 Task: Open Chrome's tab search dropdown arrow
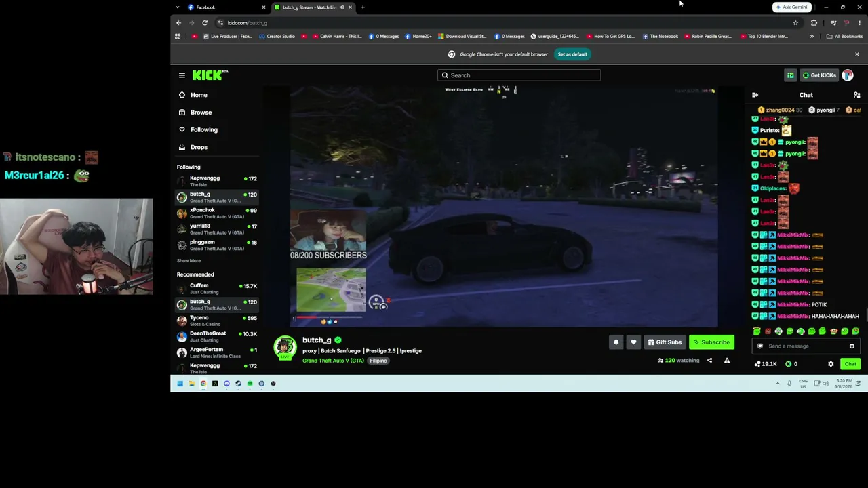177,7
